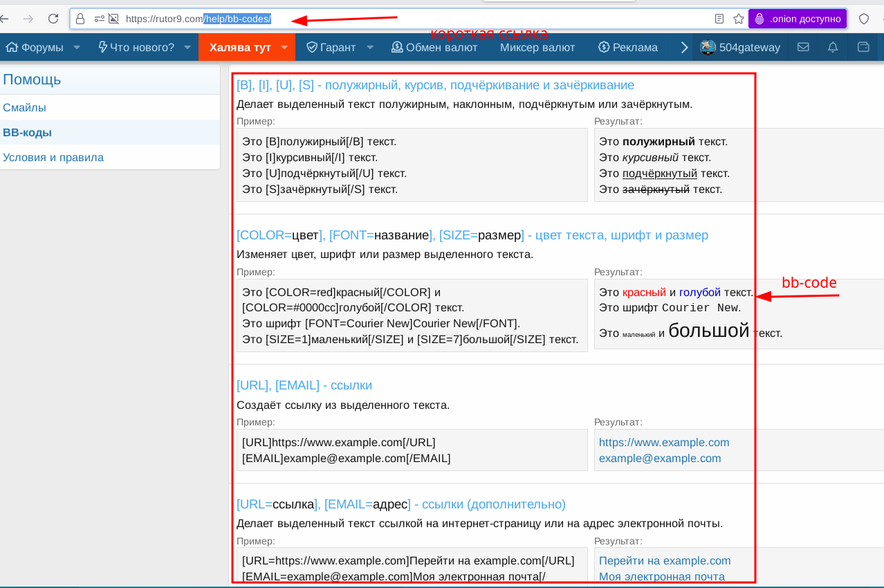
Task: Open reader view from the address bar
Action: coord(719,19)
